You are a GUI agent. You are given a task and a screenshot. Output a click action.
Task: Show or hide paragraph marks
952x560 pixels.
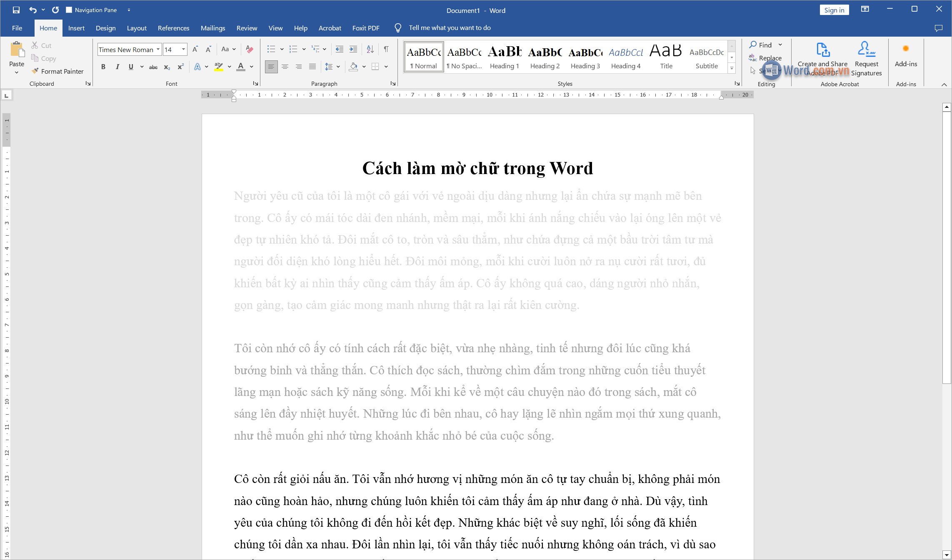tap(386, 50)
